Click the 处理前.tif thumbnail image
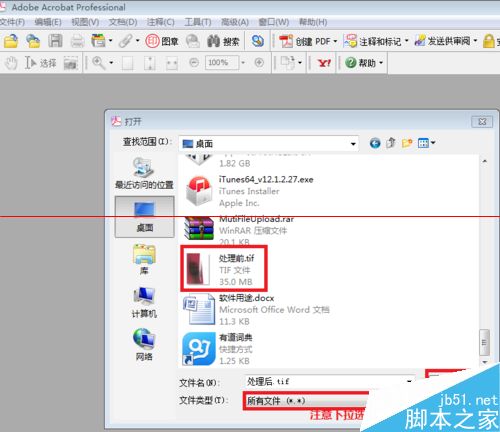 pos(199,269)
